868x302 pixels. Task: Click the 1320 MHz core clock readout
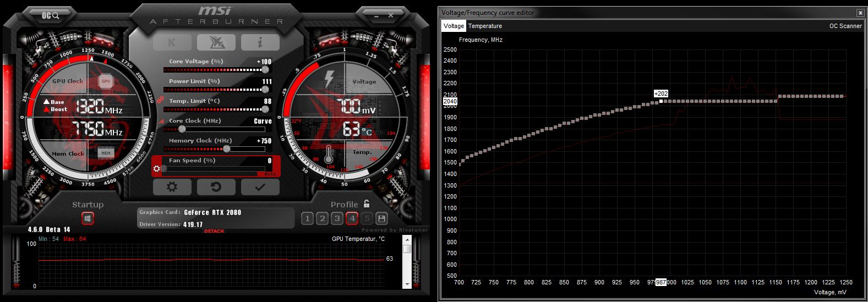coord(99,106)
